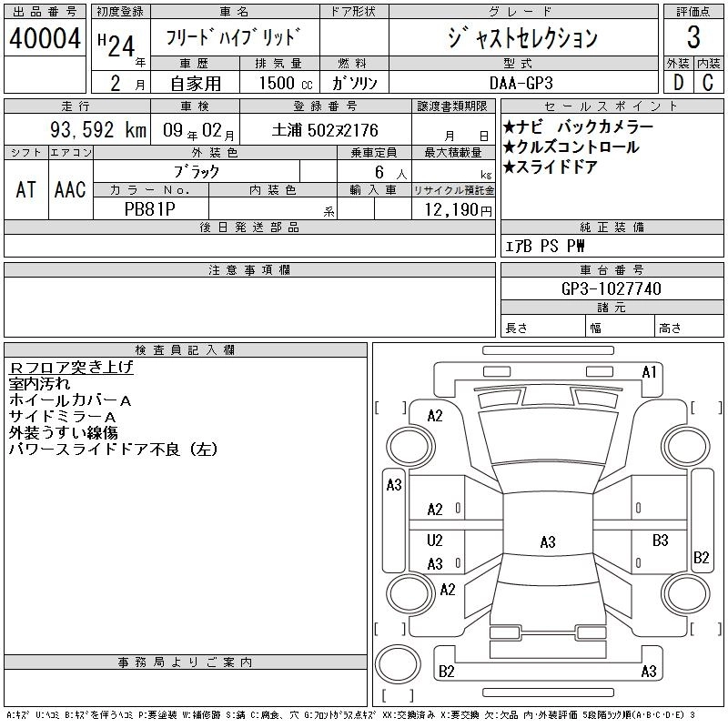Select the セールスポイント header

pos(612,106)
